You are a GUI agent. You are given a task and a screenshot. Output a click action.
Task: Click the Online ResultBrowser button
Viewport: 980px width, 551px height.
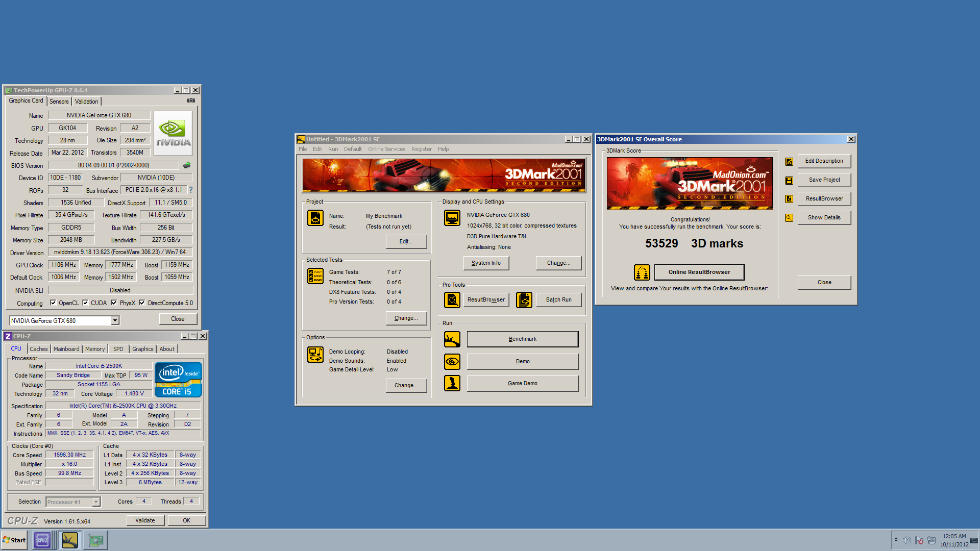(699, 272)
